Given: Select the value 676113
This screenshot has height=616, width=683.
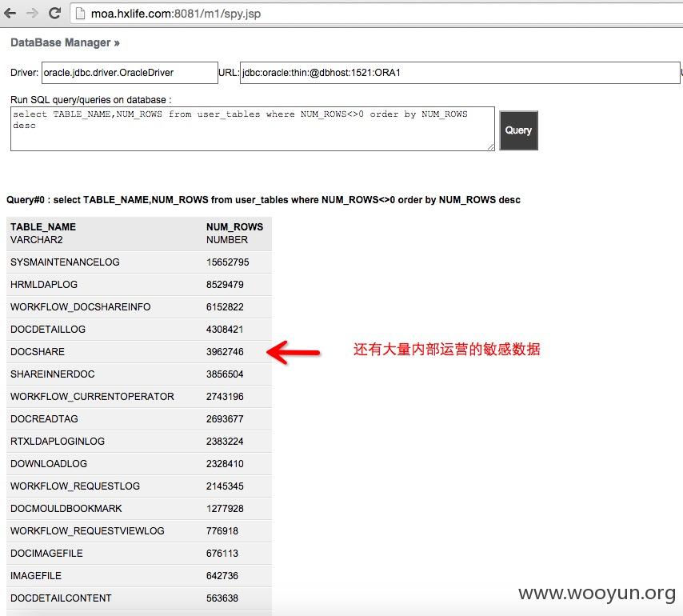Looking at the screenshot, I should click(222, 554).
